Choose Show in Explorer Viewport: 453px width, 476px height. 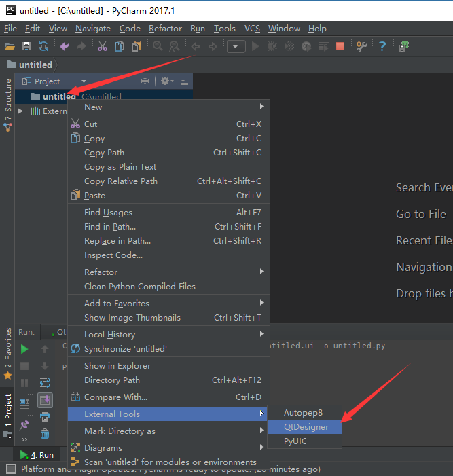tap(169, 366)
